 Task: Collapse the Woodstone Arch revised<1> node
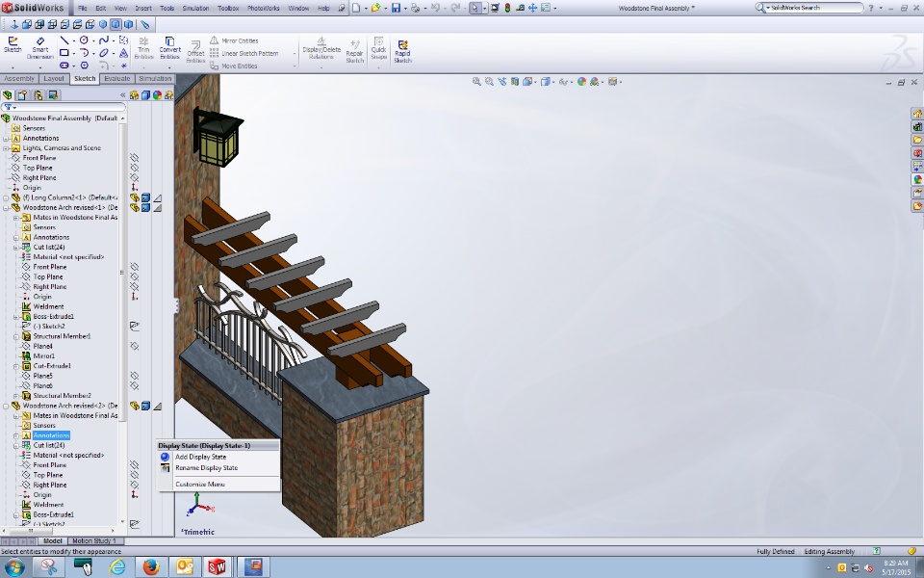click(x=6, y=208)
